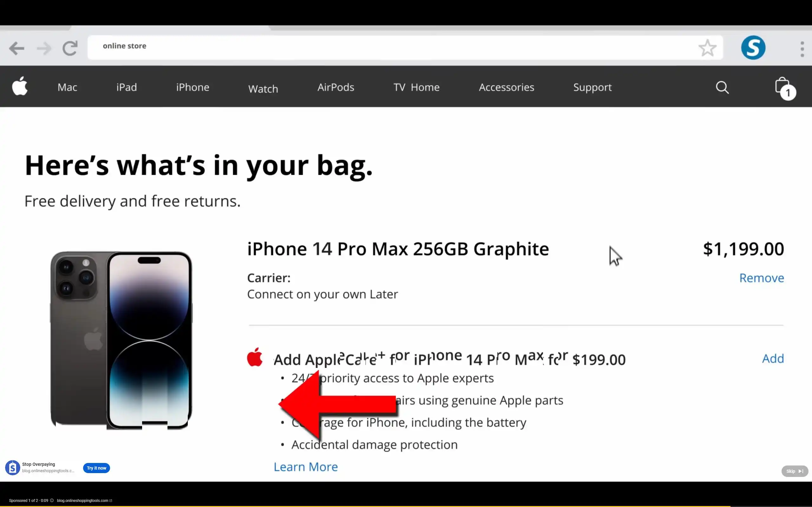Click the Try it now ad button
812x507 pixels.
pyautogui.click(x=96, y=468)
